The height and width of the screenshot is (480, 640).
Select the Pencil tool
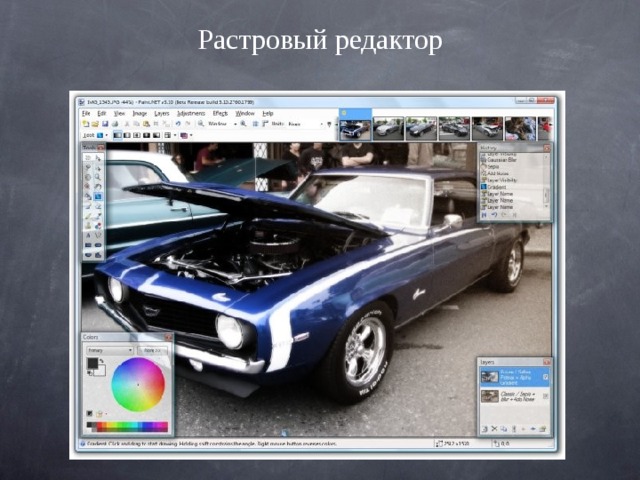point(88,216)
